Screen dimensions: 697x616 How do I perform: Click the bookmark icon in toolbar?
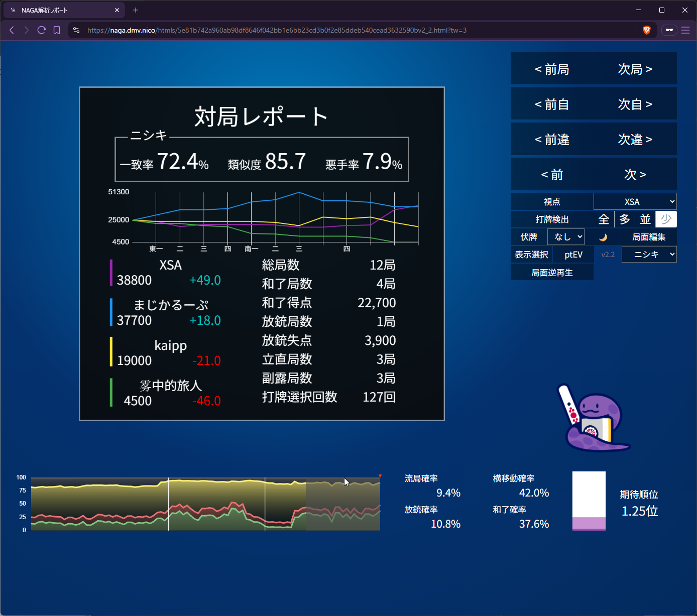pos(57,30)
